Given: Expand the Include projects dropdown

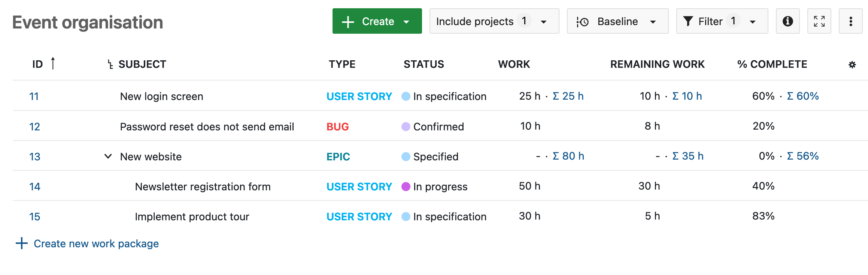Looking at the screenshot, I should pos(494,21).
